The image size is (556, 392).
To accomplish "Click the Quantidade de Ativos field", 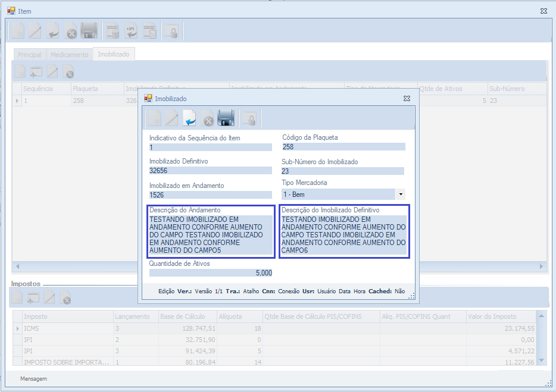I will tap(211, 273).
